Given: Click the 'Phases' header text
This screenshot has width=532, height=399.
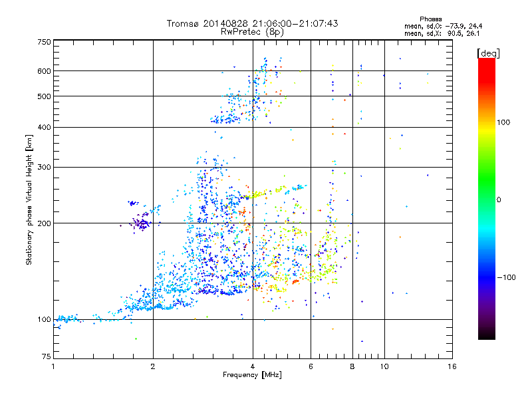Looking at the screenshot, I should [430, 19].
